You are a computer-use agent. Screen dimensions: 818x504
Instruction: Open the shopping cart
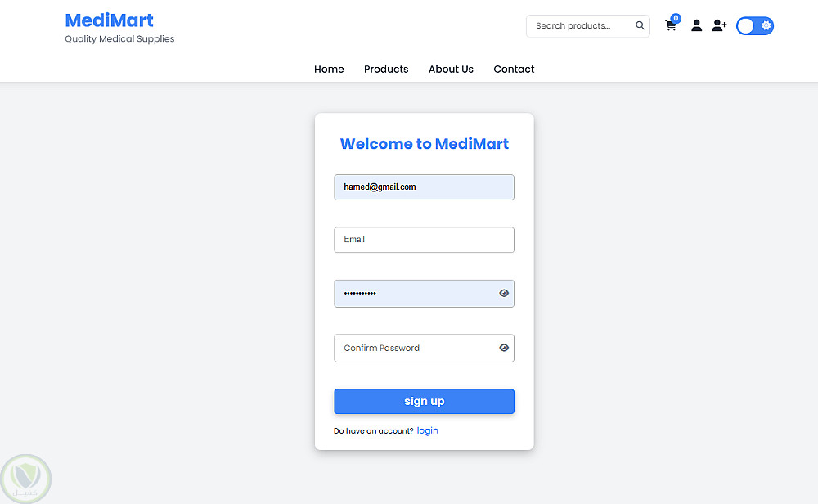click(671, 26)
